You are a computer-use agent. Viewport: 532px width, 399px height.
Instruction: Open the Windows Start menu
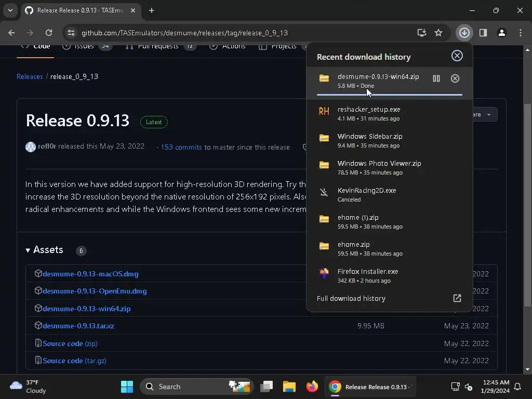coord(127,387)
